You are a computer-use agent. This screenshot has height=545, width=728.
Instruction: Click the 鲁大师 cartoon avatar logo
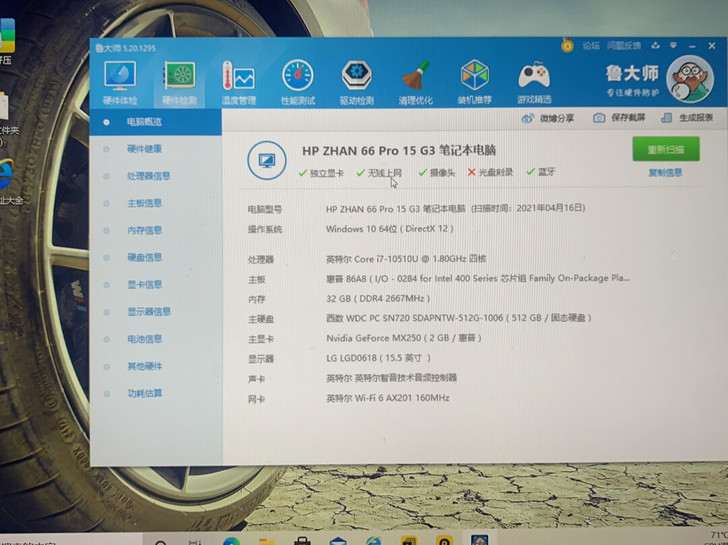[689, 79]
